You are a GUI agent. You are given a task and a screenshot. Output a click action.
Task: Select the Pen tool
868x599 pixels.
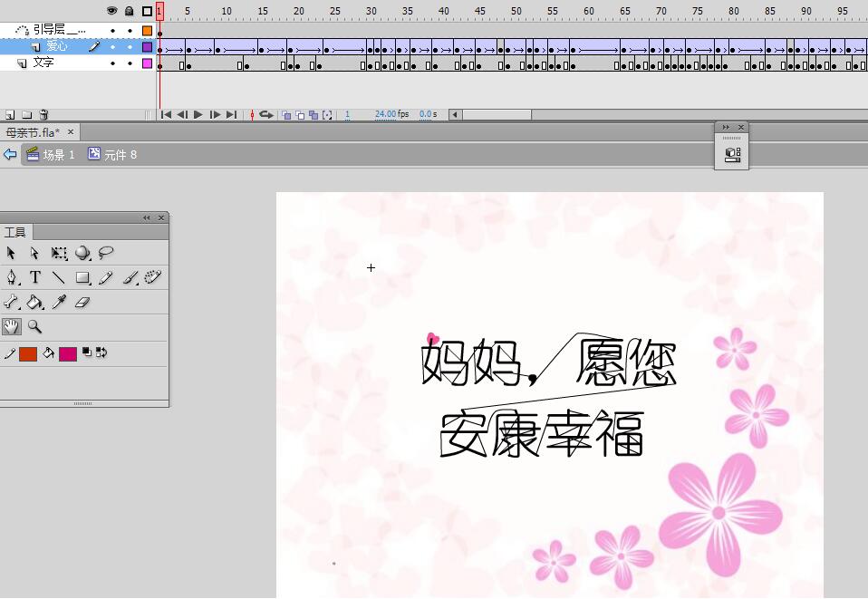11,277
